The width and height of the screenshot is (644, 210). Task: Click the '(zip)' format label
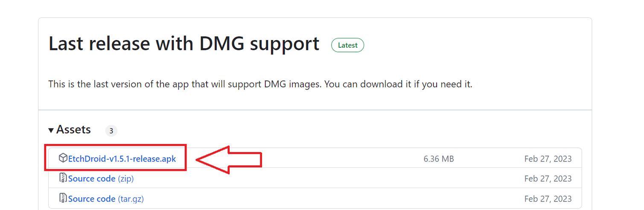point(125,178)
